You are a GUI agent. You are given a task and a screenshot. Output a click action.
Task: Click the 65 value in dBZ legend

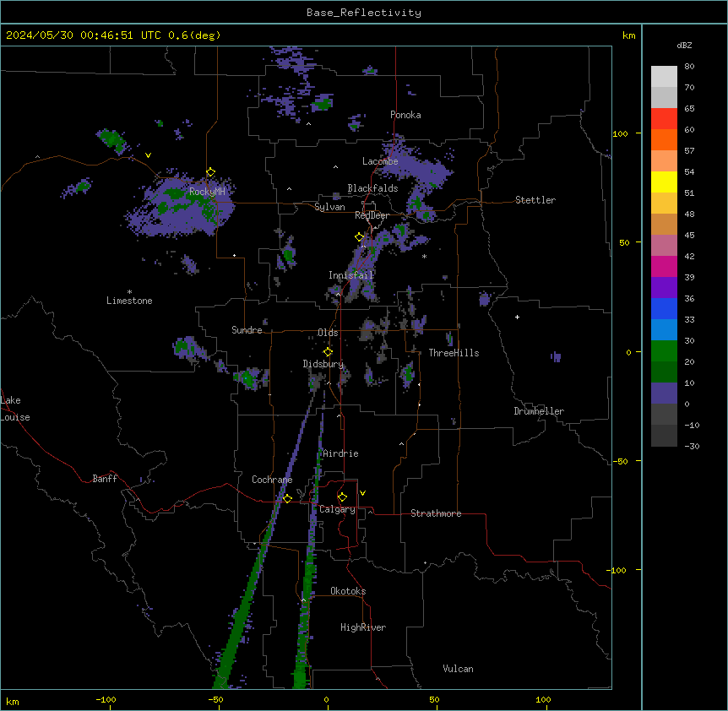(x=689, y=108)
